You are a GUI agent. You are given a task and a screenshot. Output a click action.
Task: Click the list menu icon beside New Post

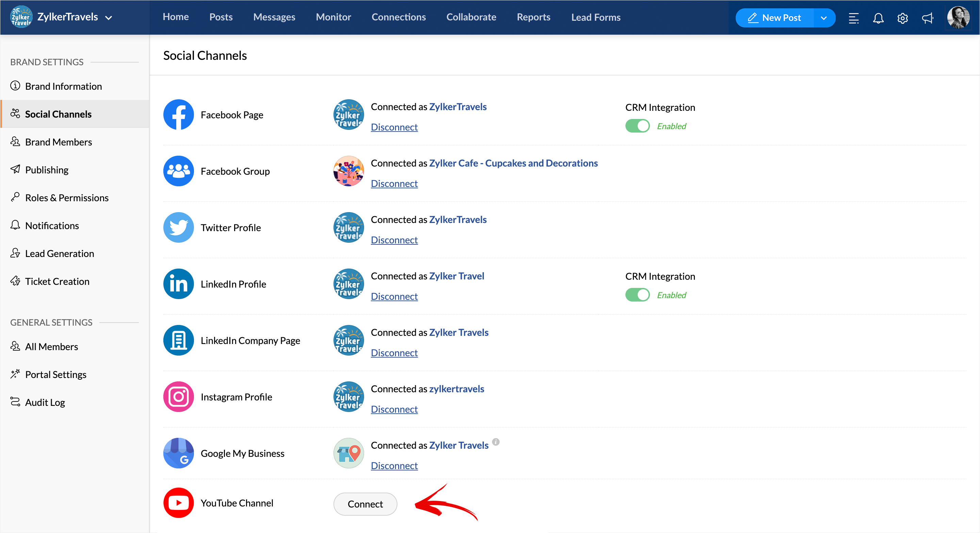tap(853, 18)
